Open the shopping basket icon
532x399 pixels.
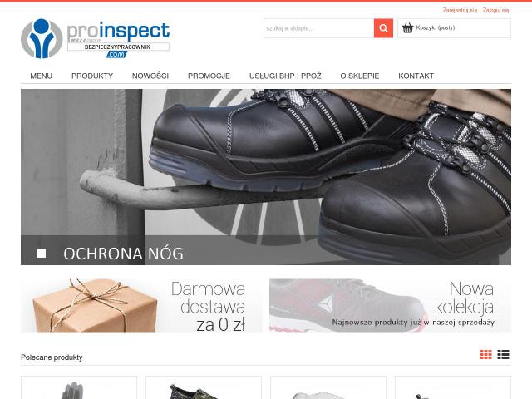407,27
